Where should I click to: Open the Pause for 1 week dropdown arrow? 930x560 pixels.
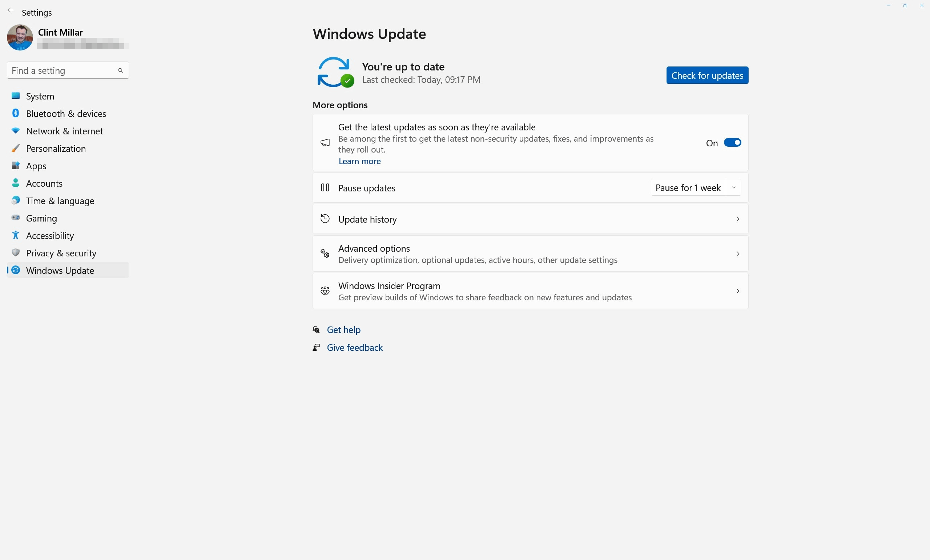coord(734,187)
